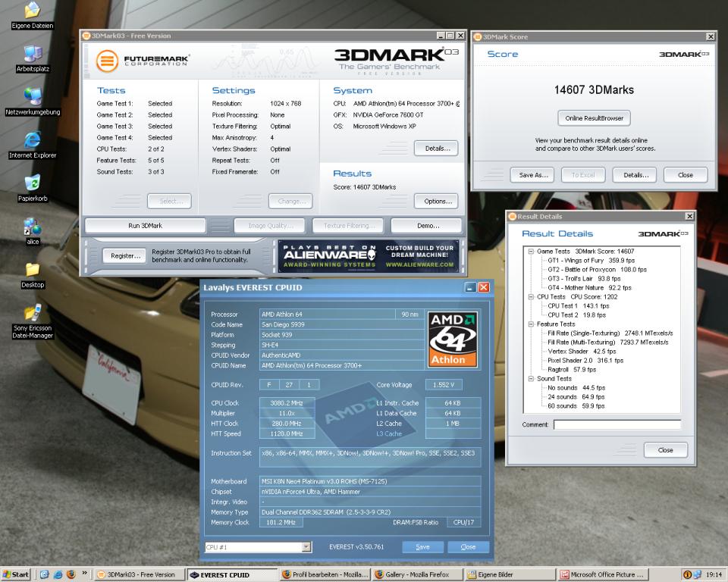Click the CPU Clock value 3080.2 MHz
The height and width of the screenshot is (582, 728).
tap(287, 403)
